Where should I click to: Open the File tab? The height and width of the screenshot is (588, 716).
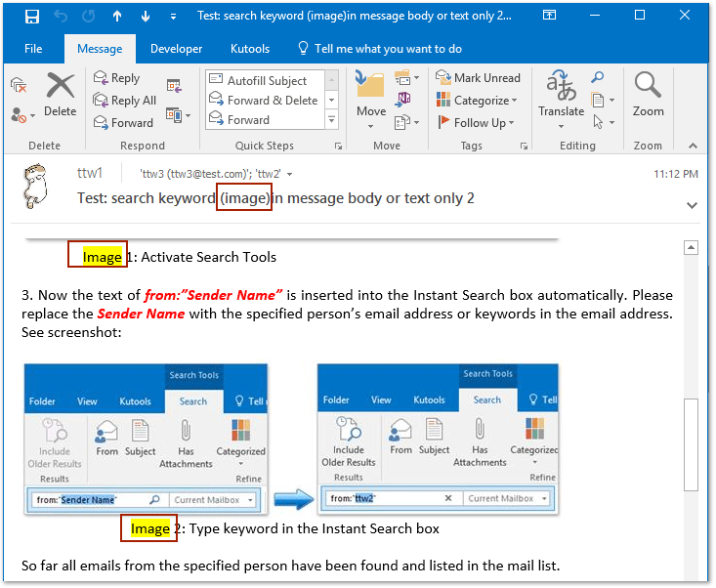[33, 49]
